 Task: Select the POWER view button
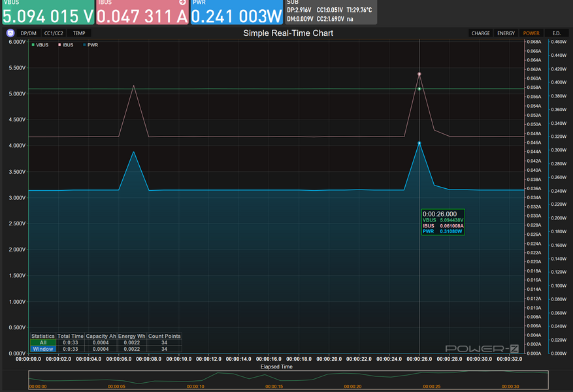tap(531, 33)
